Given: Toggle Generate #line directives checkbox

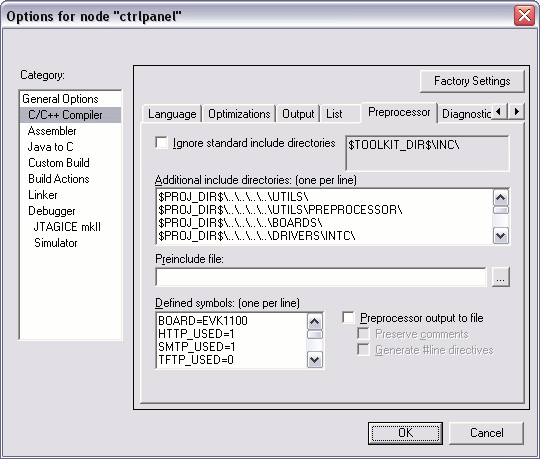Looking at the screenshot, I should 363,350.
